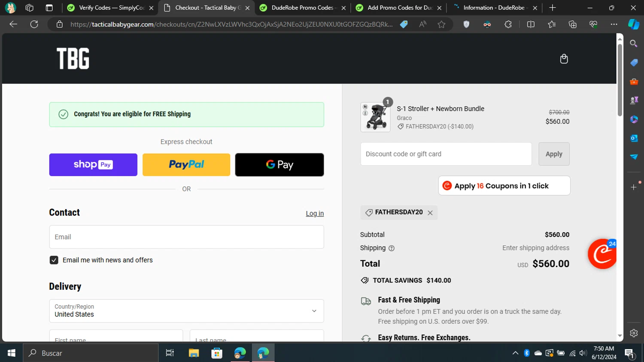Click the TBG logo in header

click(x=73, y=59)
